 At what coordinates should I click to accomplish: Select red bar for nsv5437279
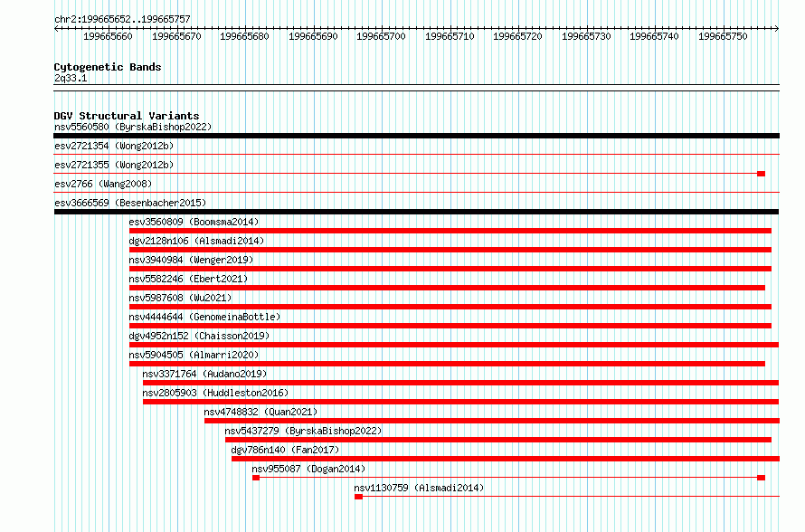pos(498,440)
